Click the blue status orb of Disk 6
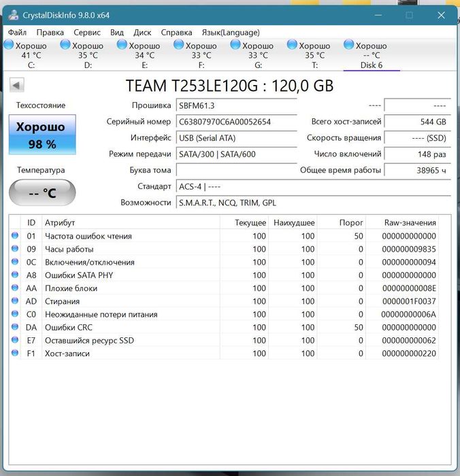 (x=349, y=45)
